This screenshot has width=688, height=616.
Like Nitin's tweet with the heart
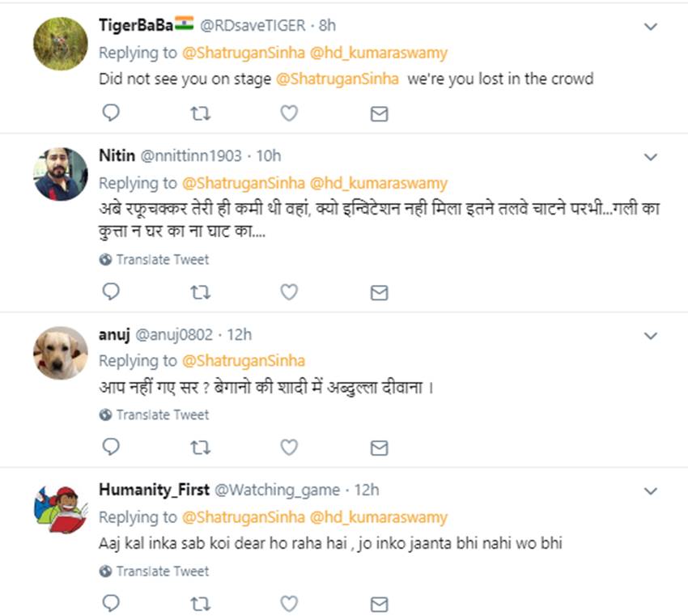289,292
